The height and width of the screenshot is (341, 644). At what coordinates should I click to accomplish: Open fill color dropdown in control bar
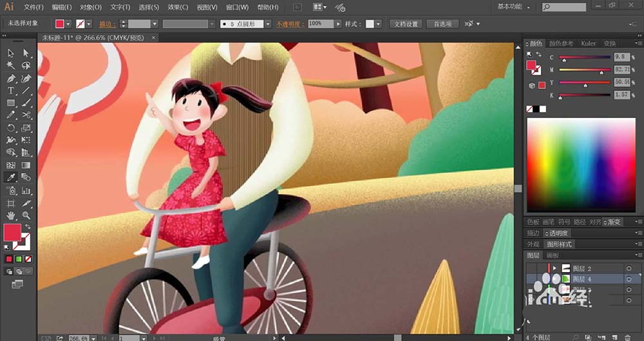tap(68, 24)
